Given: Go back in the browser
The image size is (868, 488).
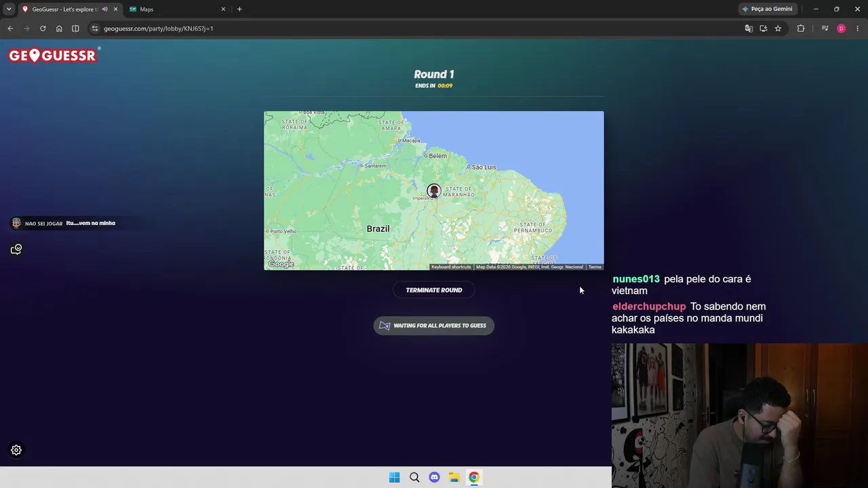Looking at the screenshot, I should [x=10, y=28].
